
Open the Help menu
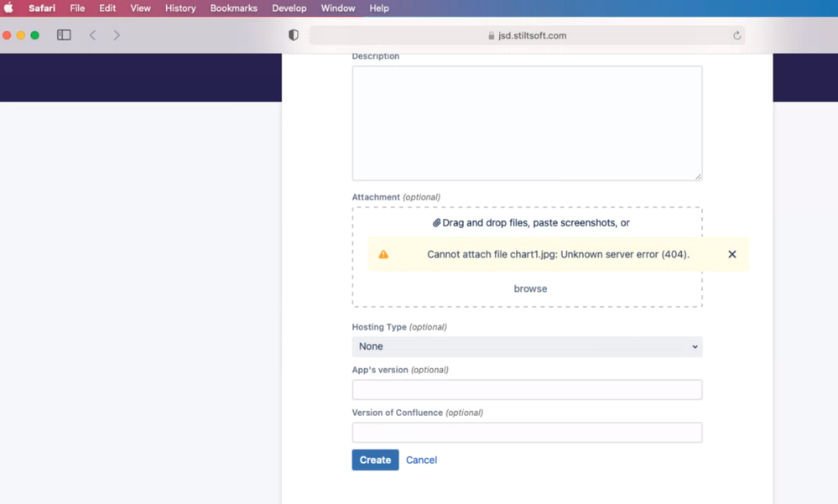379,8
